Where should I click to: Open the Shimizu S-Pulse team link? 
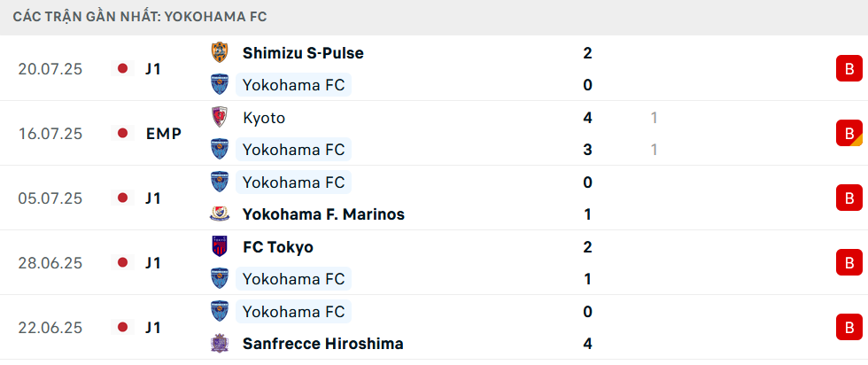point(303,53)
